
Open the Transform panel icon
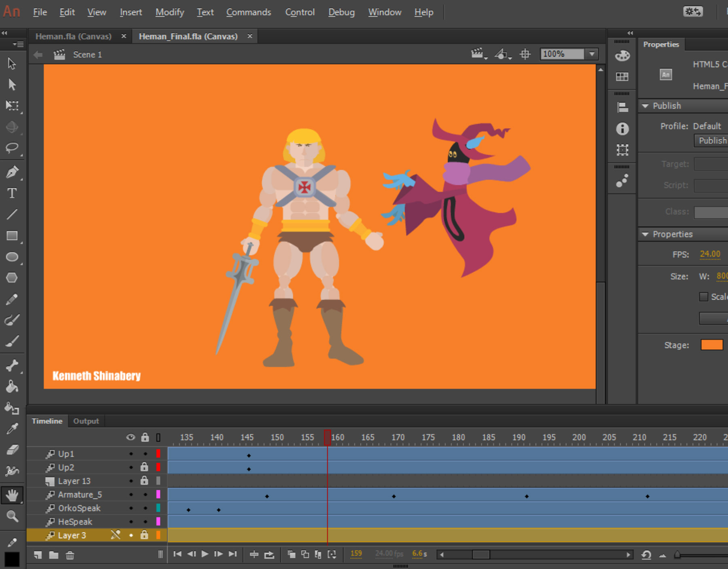pos(622,150)
